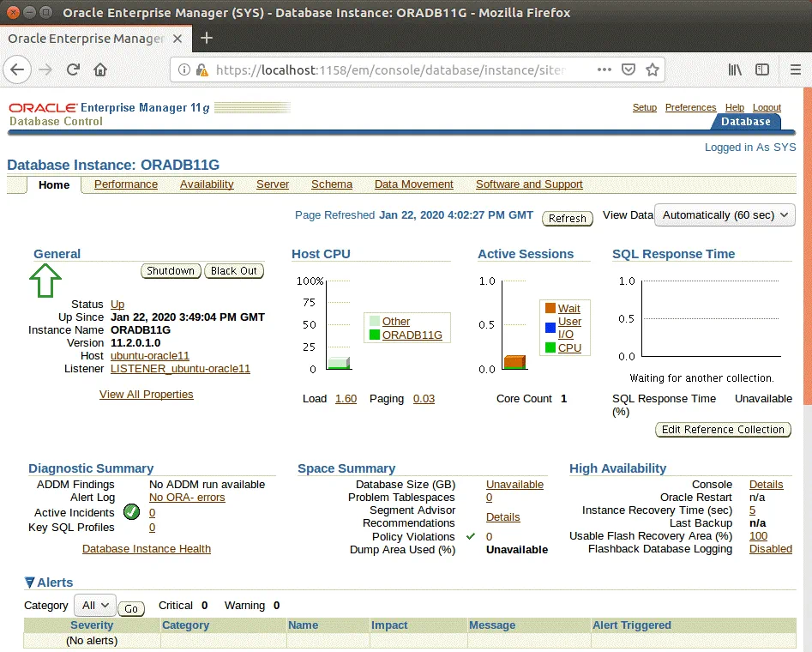Screen dimensions: 812x652
Task: Bookmark this page with star icon
Action: coord(653,69)
